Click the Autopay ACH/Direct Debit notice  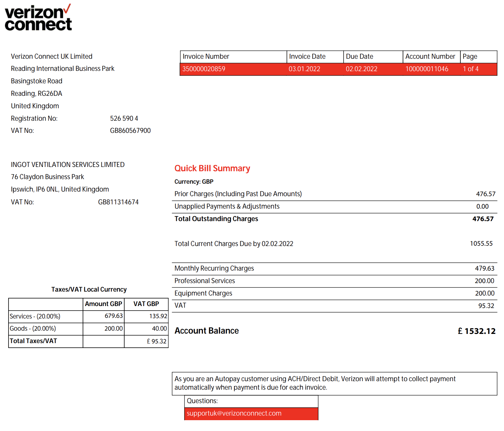pyautogui.click(x=334, y=383)
